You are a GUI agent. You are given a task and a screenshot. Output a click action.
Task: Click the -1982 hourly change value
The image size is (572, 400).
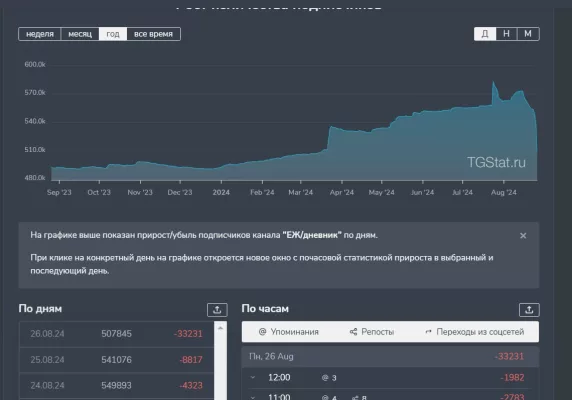pyautogui.click(x=512, y=377)
